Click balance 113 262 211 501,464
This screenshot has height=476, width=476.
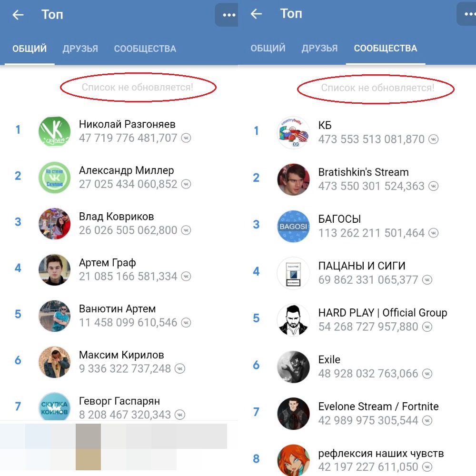pyautogui.click(x=371, y=233)
